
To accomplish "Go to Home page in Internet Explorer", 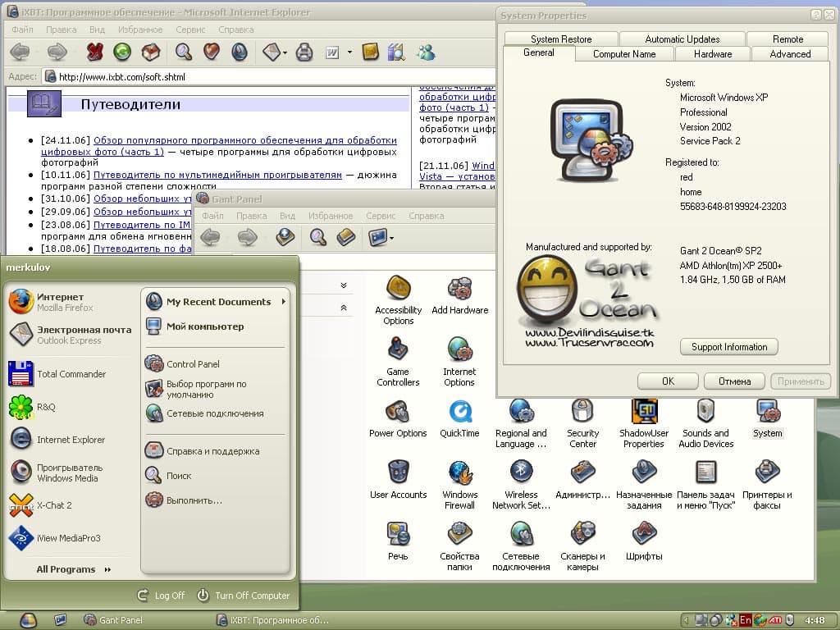I will tap(151, 52).
